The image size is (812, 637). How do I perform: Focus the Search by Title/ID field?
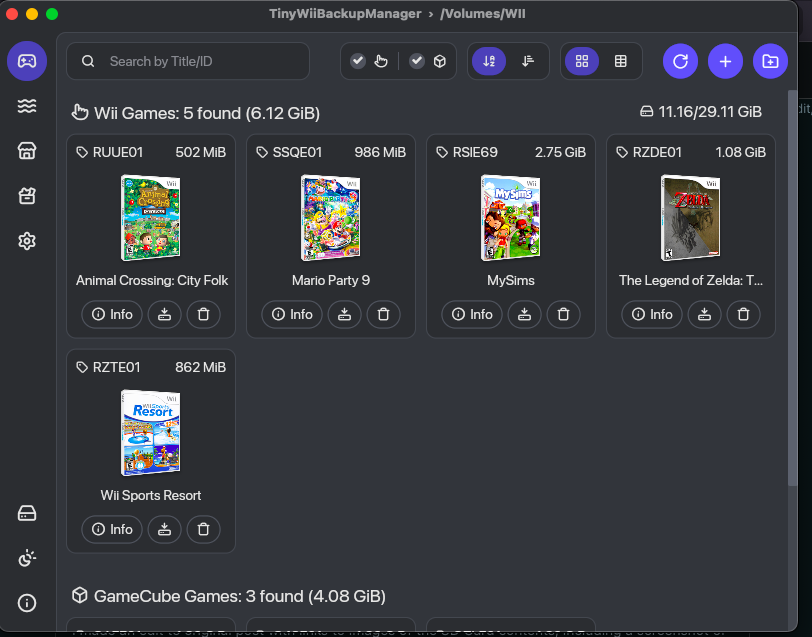tap(188, 61)
